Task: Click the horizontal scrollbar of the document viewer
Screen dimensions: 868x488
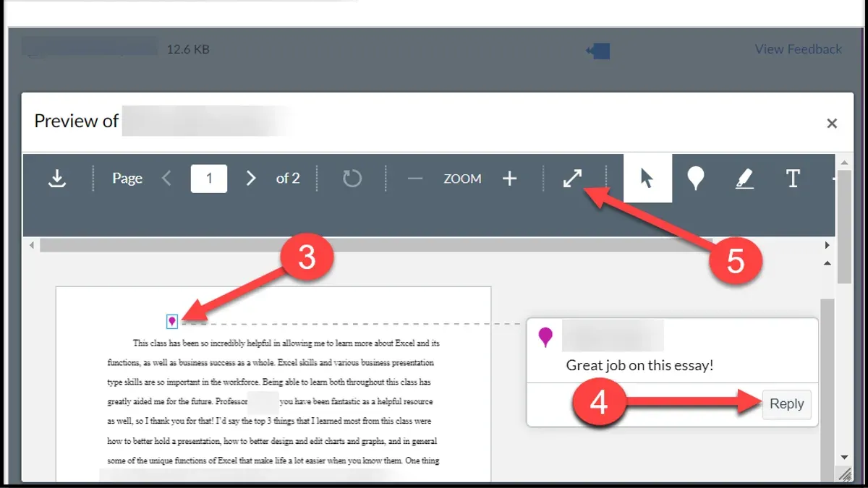Action: pos(376,246)
